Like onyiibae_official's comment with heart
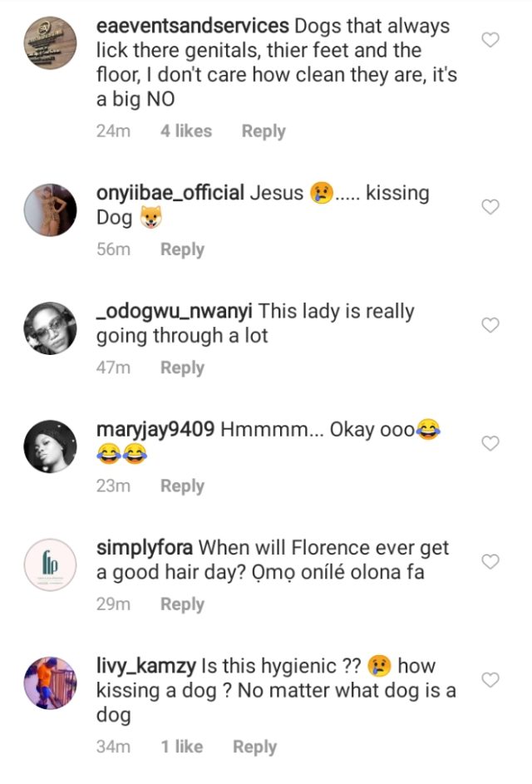Image resolution: width=532 pixels, height=784 pixels. point(490,207)
